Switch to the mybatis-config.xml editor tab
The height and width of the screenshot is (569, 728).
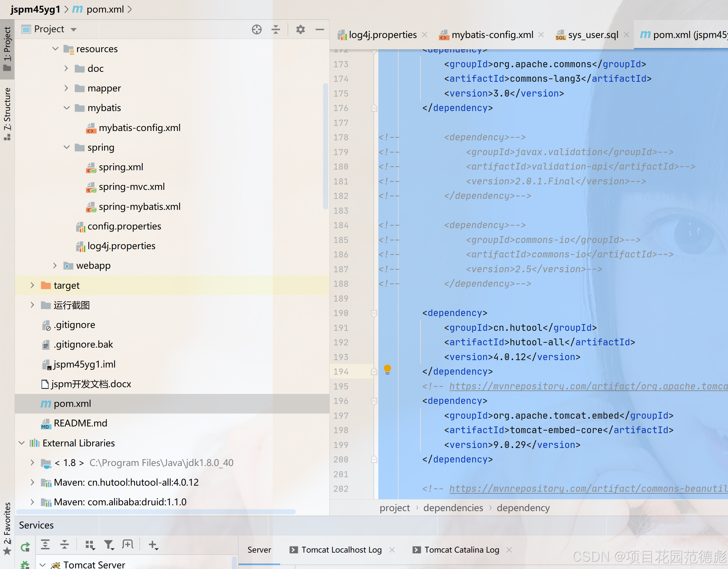click(492, 35)
